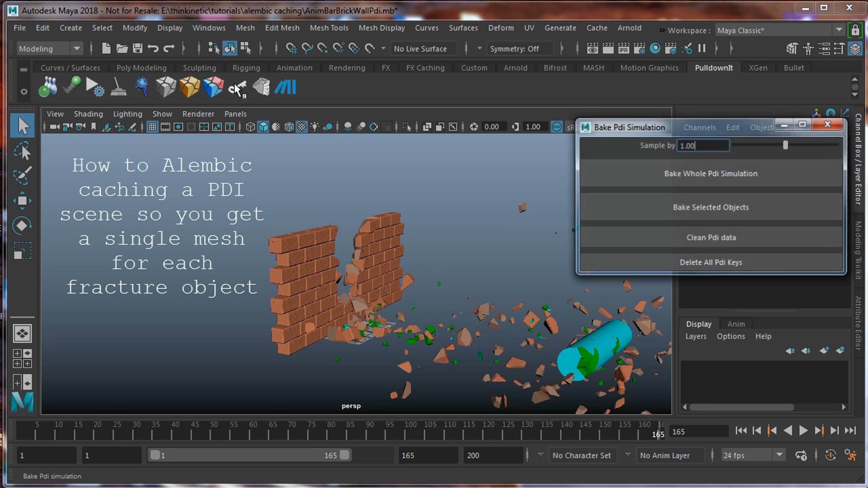Open the Modeling menu set dropdown
The image size is (868, 488).
click(x=50, y=48)
